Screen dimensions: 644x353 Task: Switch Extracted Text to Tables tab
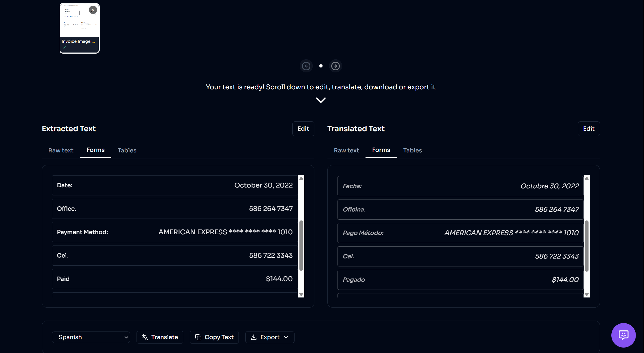pyautogui.click(x=127, y=151)
